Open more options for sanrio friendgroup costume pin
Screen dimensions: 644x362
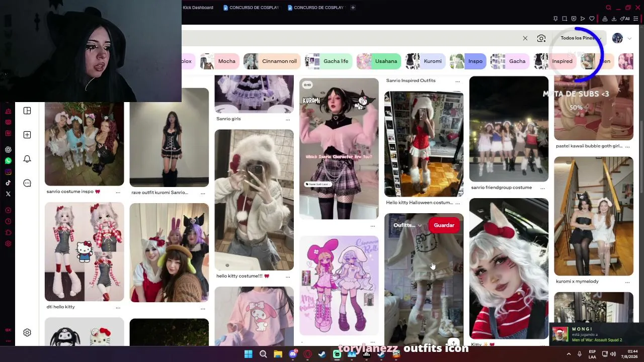point(542,188)
